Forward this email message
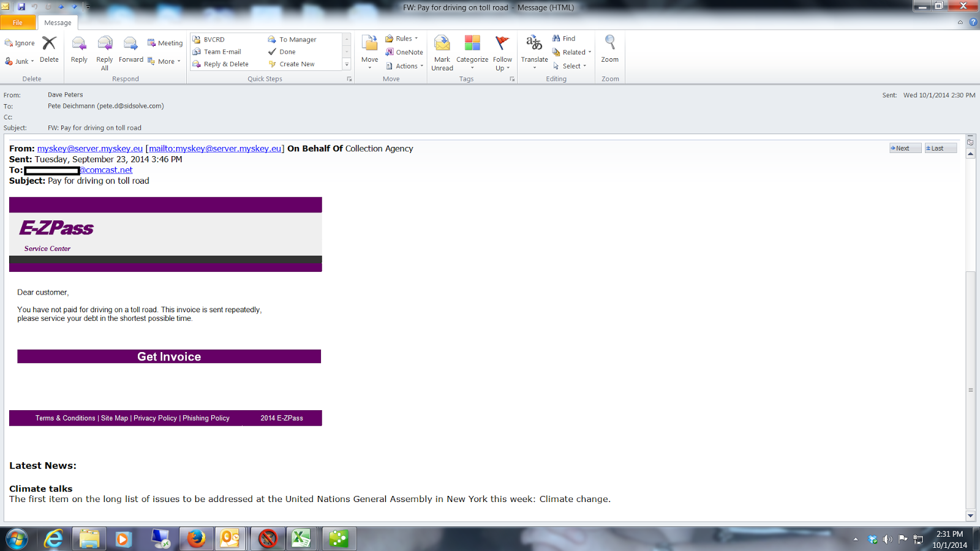 (x=130, y=50)
